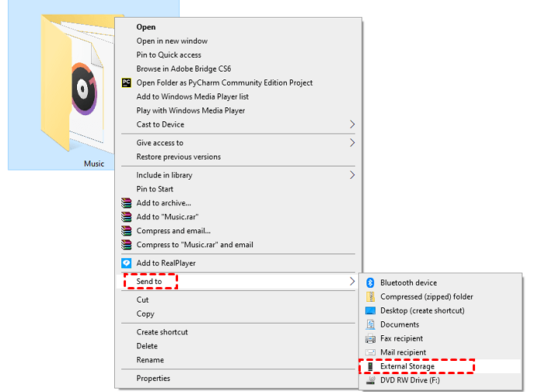Open Properties from the context menu

(x=238, y=378)
